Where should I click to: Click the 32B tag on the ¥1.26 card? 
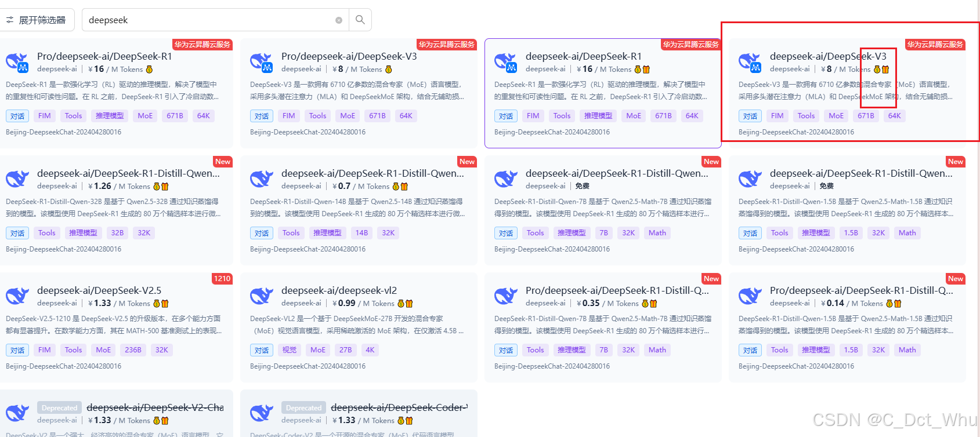tap(118, 233)
